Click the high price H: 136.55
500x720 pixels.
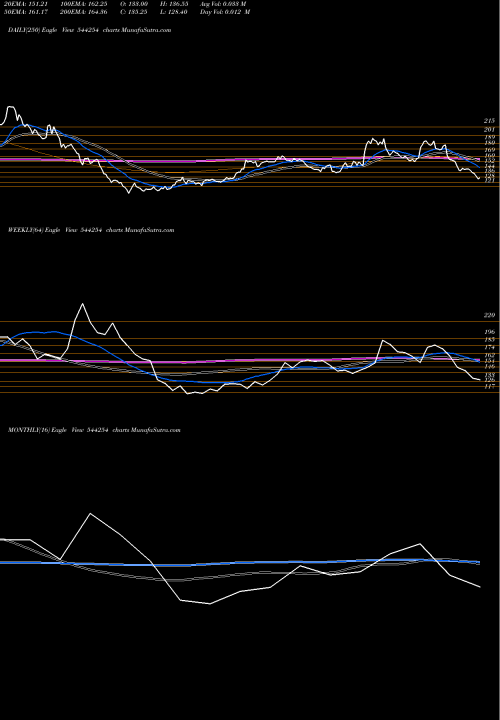pyautogui.click(x=175, y=4)
